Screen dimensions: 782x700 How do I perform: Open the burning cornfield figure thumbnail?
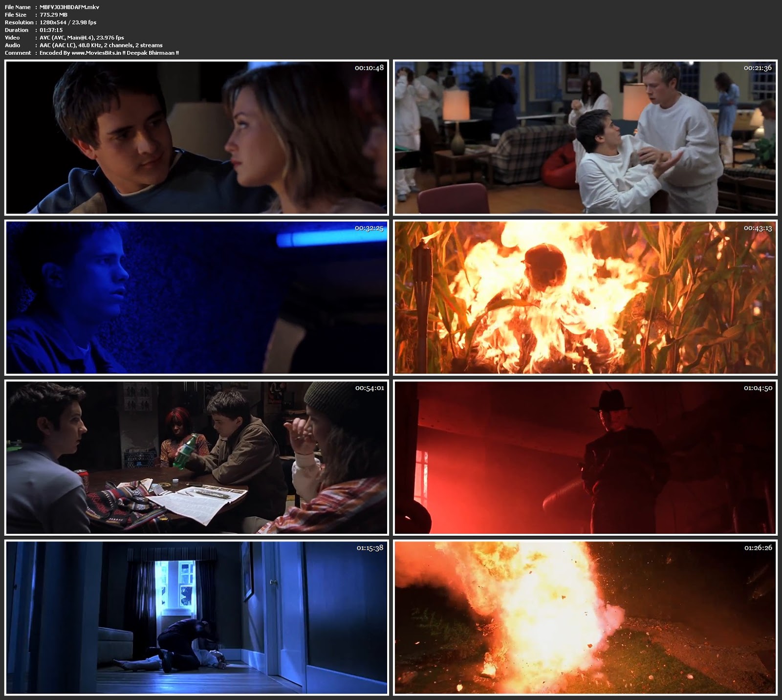pyautogui.click(x=585, y=297)
